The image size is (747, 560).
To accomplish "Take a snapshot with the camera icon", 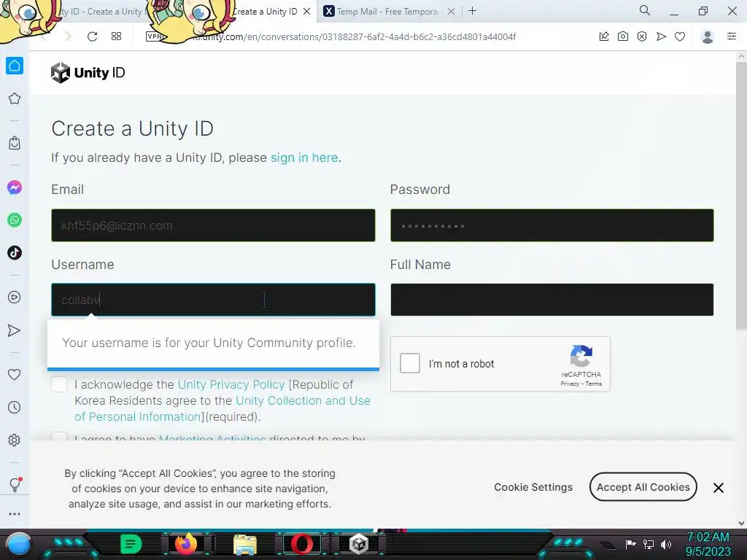I will [623, 36].
